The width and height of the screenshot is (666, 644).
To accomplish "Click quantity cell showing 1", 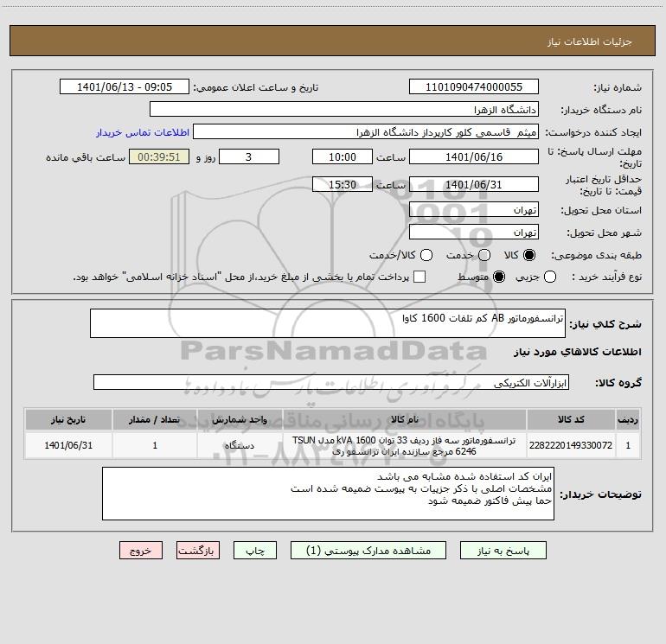I will (155, 445).
